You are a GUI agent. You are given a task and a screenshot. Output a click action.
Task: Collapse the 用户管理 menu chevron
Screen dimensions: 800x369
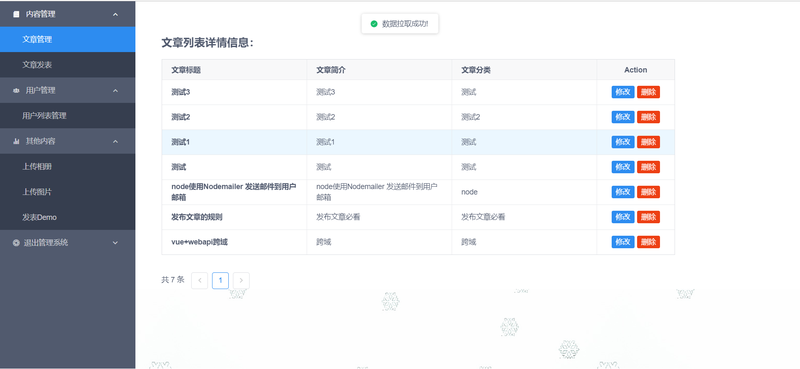coord(115,90)
